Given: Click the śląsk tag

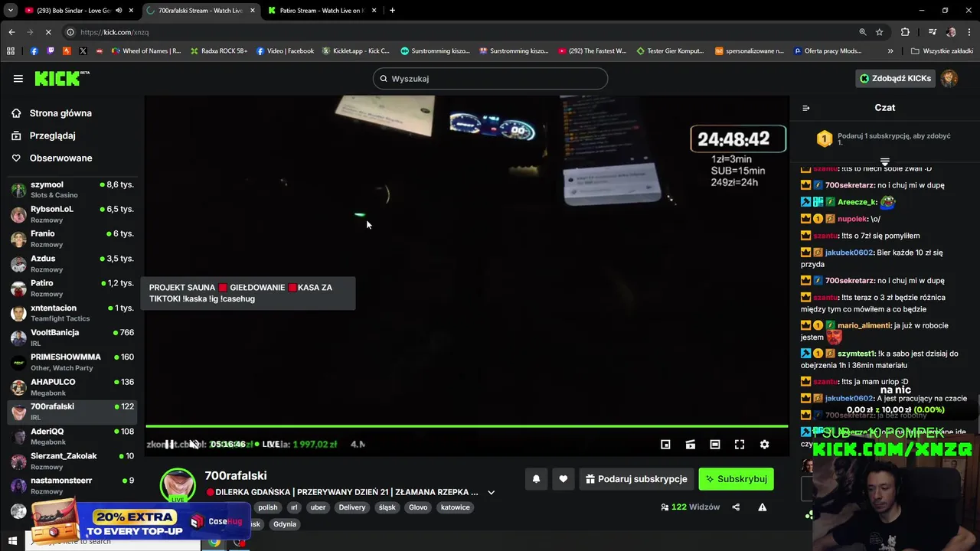Looking at the screenshot, I should [387, 507].
